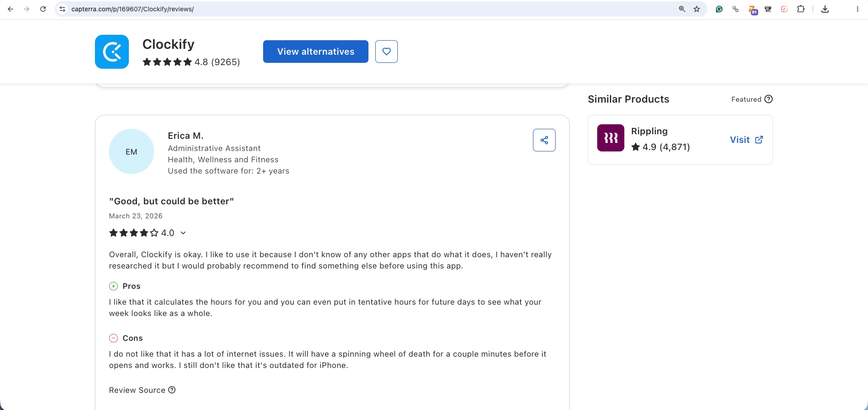Click the EM reviewer avatar
Screen dimensions: 868x410
tap(132, 151)
